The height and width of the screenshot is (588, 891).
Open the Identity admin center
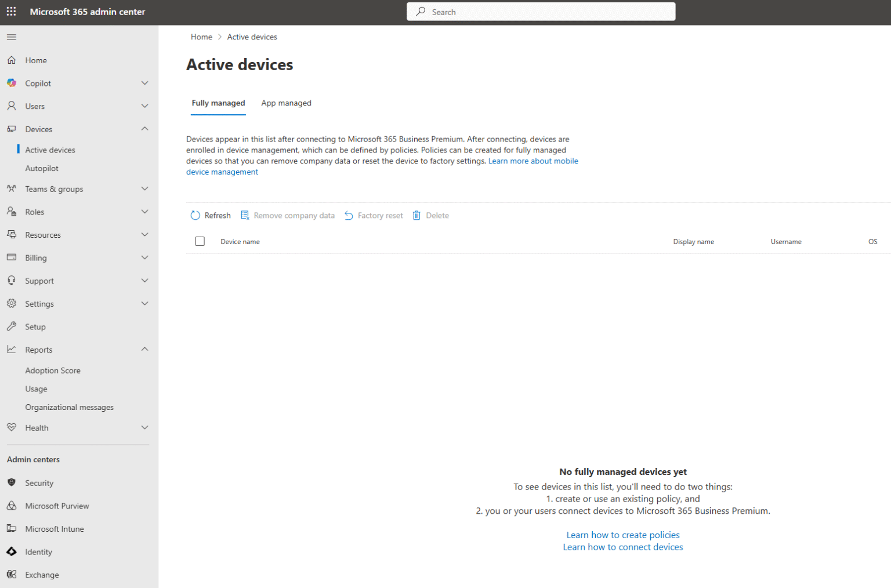38,551
